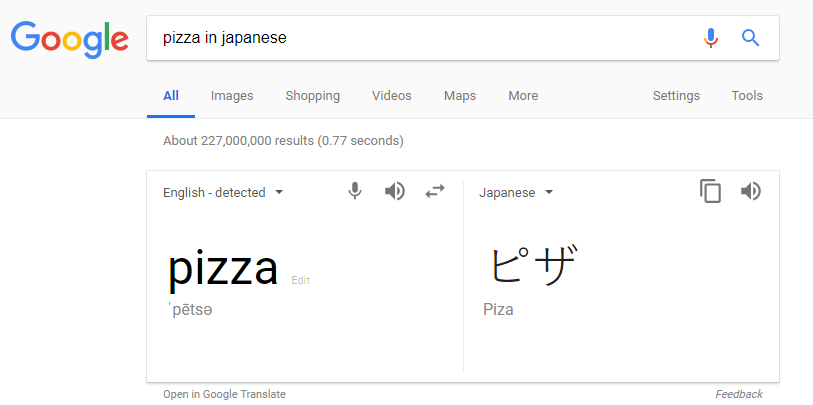
Task: Start voice search with microphone icon
Action: 711,38
